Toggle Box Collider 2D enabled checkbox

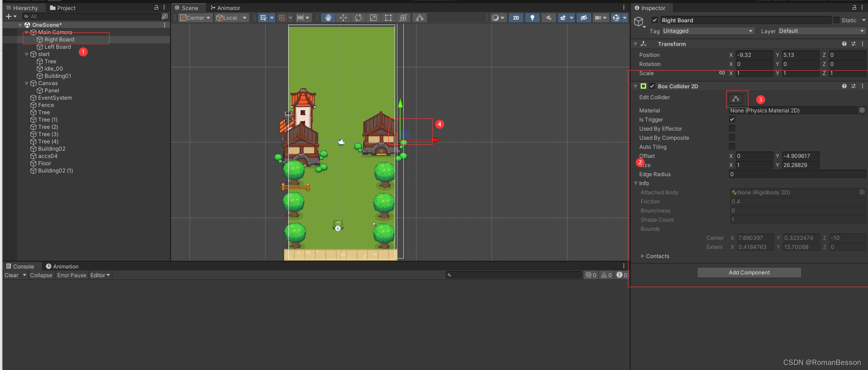point(652,86)
